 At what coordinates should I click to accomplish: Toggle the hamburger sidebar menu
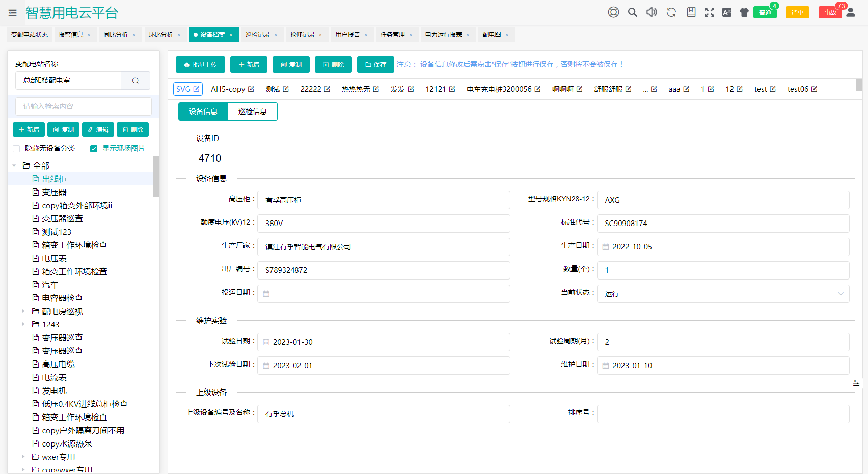(x=13, y=13)
